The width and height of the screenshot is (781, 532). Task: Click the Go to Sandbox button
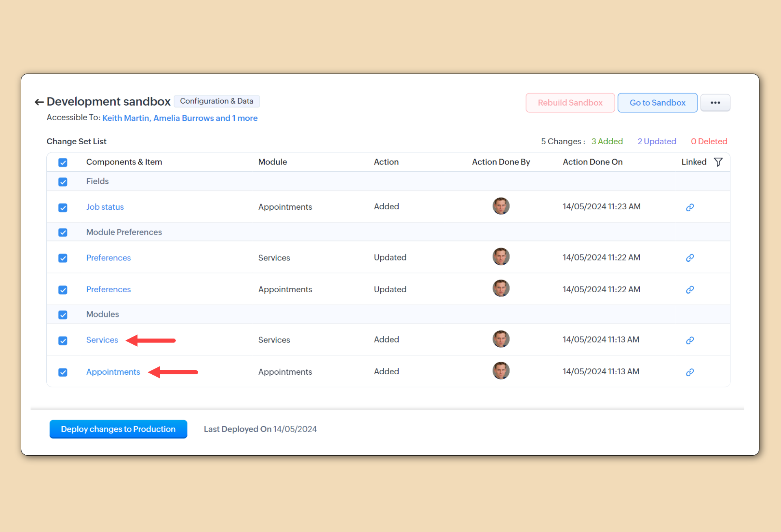pos(657,103)
